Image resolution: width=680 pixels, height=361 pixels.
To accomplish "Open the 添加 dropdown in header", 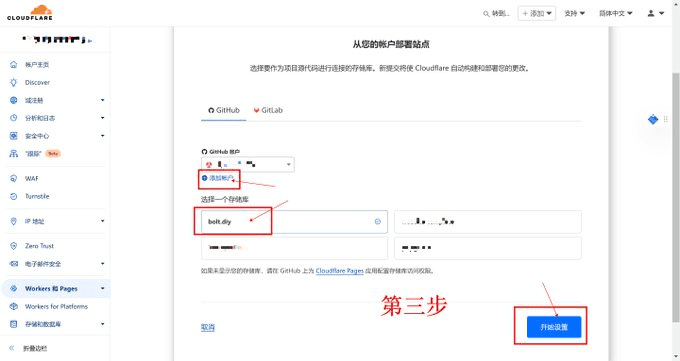I will coord(537,13).
